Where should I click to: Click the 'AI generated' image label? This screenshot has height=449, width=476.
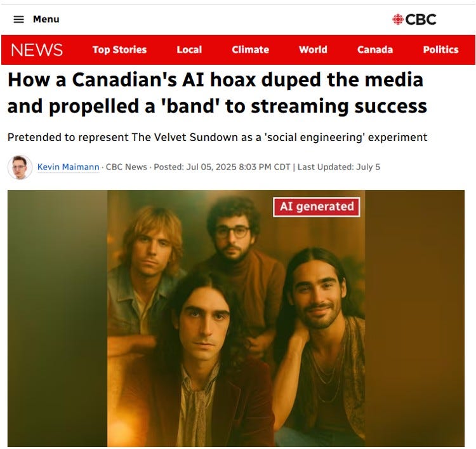(317, 206)
